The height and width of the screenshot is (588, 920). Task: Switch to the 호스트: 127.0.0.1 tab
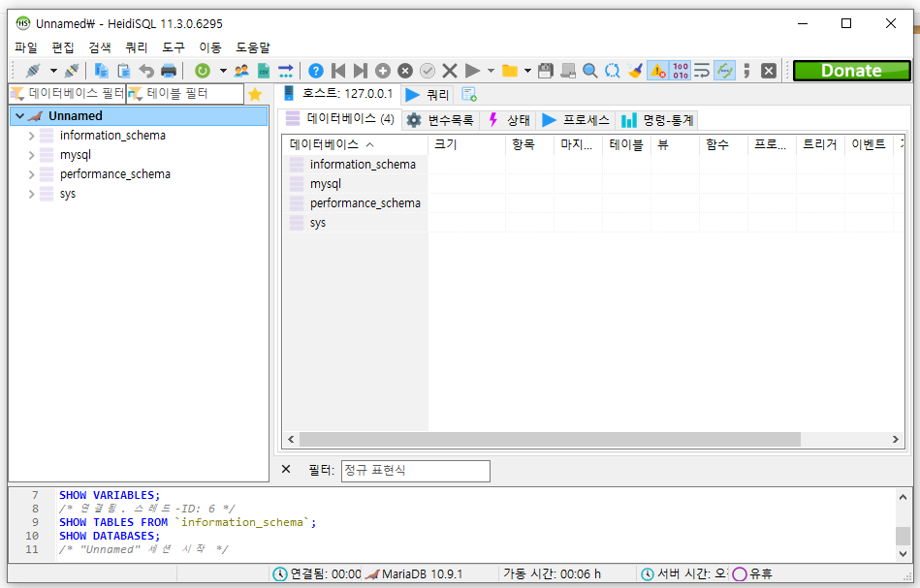click(338, 94)
